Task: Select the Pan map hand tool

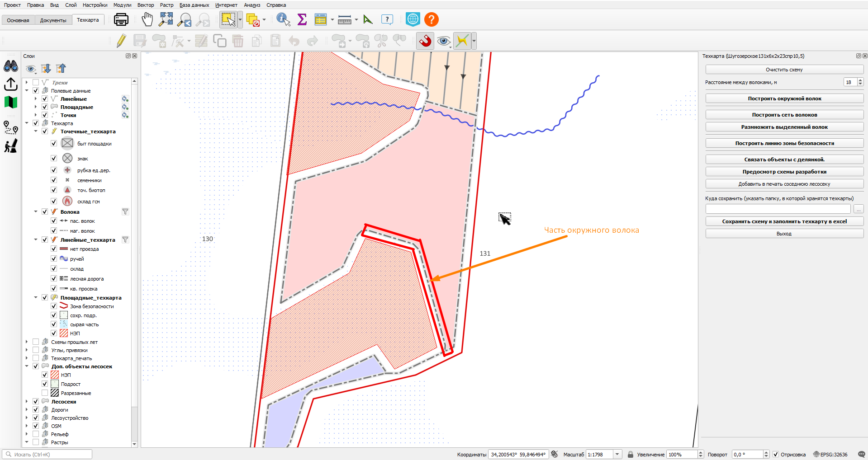Action: [147, 19]
